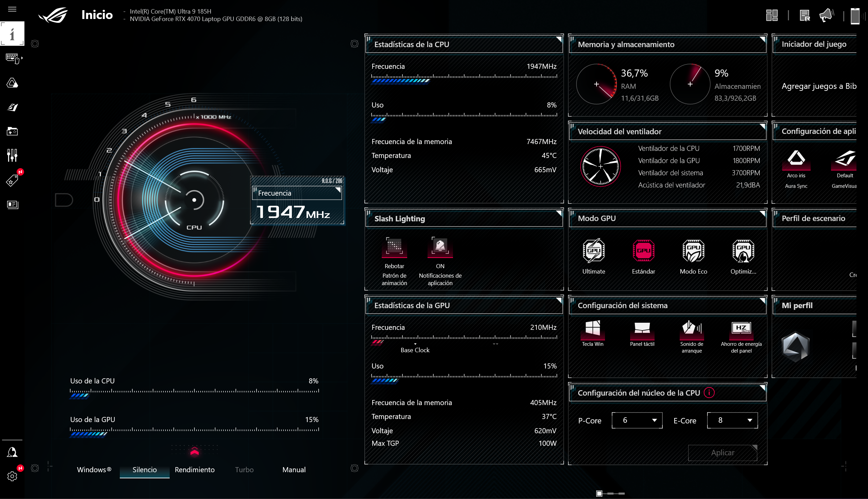Open the hamburger menu
Viewport: 868px width, 499px height.
[12, 9]
